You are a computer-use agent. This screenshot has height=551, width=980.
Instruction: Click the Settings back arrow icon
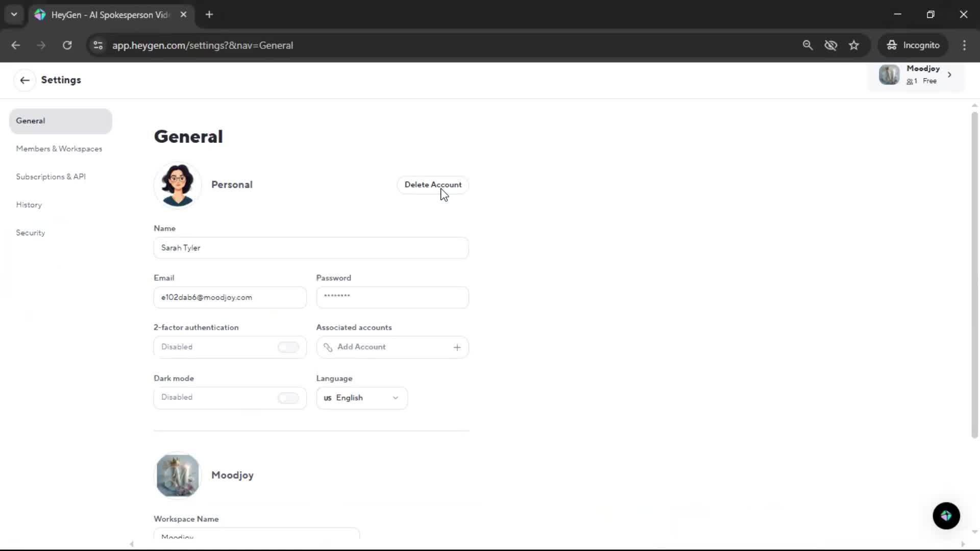coord(24,80)
